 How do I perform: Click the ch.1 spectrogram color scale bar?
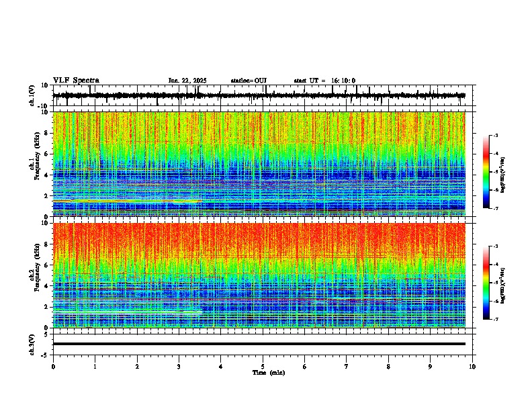click(486, 172)
